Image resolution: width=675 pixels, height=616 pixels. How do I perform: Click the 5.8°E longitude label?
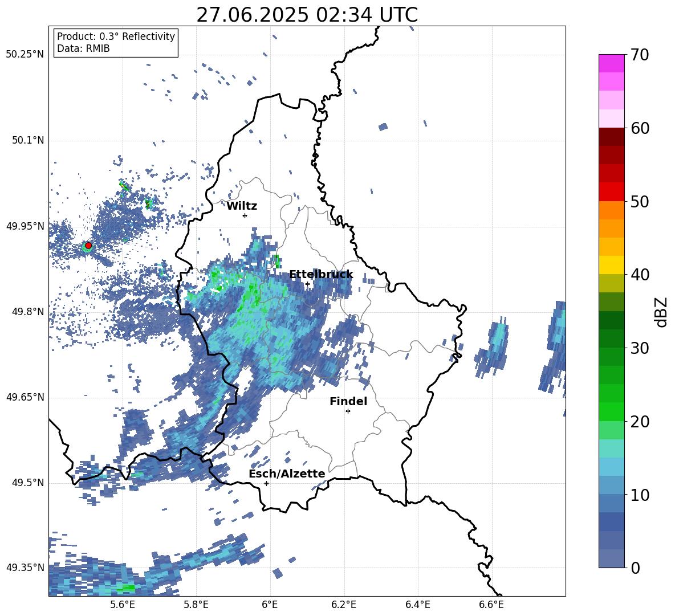pos(196,605)
